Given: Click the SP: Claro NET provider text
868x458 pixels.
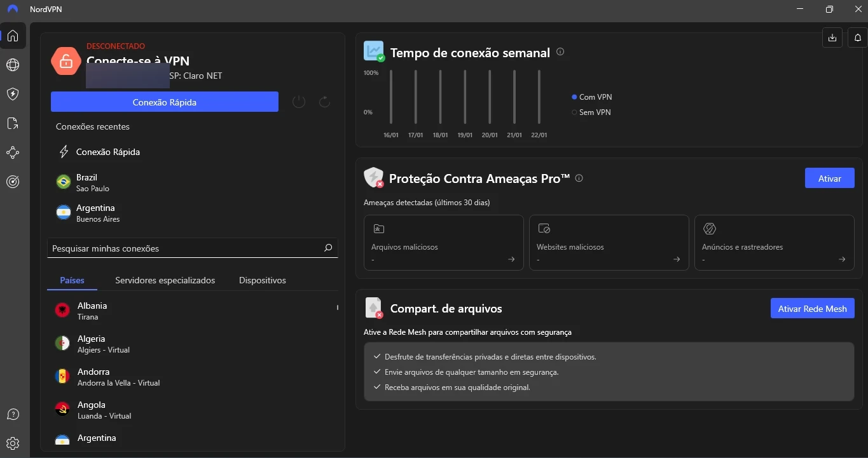Looking at the screenshot, I should tap(196, 76).
